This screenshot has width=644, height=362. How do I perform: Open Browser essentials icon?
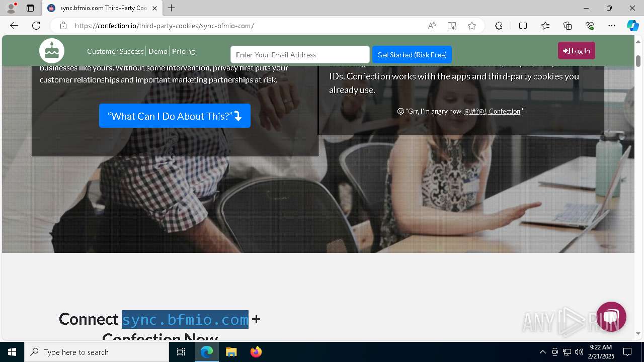[x=590, y=26]
